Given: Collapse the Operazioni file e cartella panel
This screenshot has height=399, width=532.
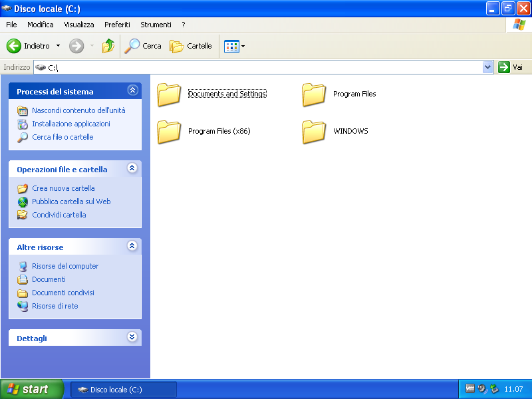Looking at the screenshot, I should (132, 168).
